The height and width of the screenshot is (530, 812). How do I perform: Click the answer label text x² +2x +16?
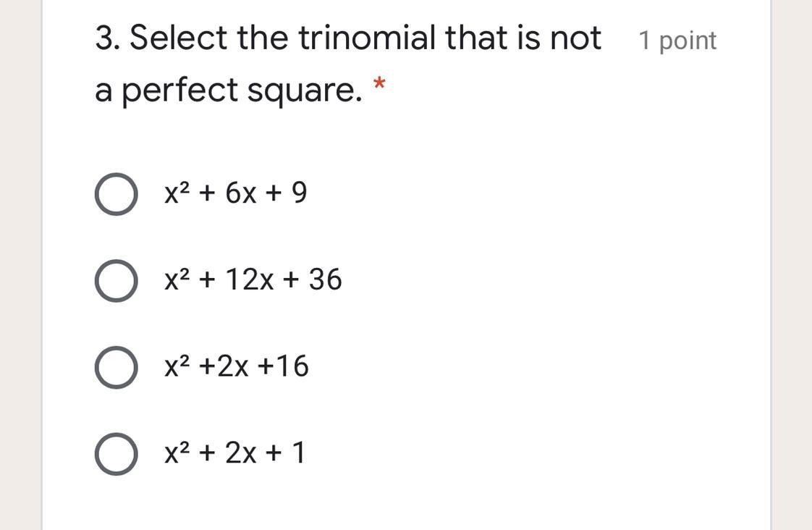[237, 366]
